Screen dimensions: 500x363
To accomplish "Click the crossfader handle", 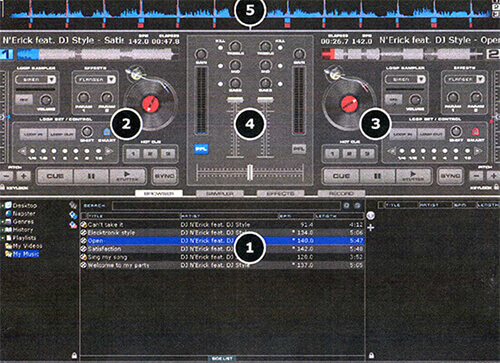I will pyautogui.click(x=250, y=172).
